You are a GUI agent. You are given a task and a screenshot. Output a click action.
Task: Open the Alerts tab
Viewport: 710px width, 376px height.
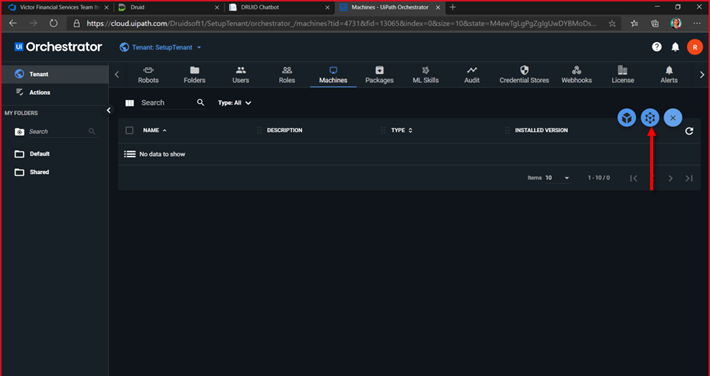click(x=669, y=75)
